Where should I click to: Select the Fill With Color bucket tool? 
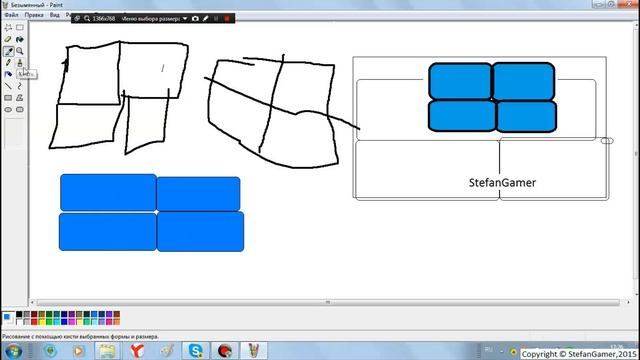20,40
